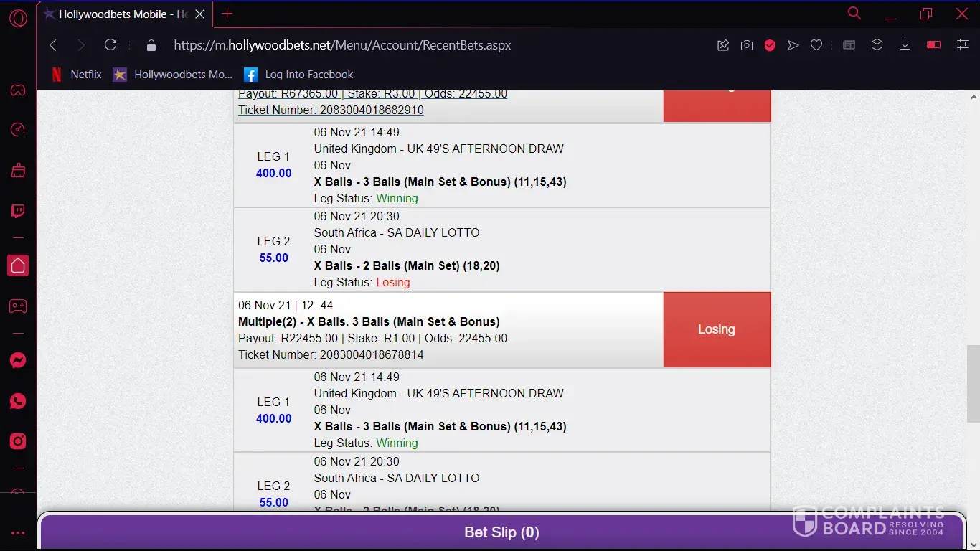The image size is (980, 551).
Task: Open the downloads icon in toolbar
Action: [905, 45]
